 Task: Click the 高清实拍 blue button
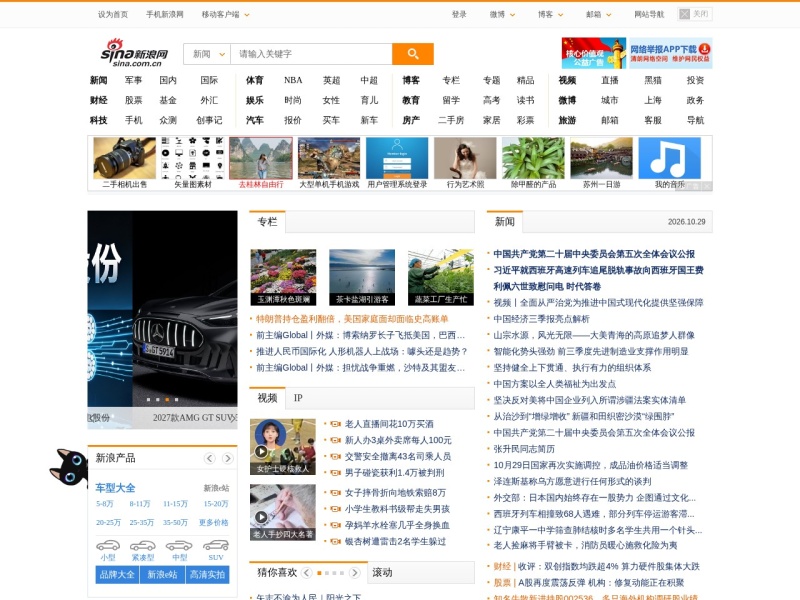point(207,574)
